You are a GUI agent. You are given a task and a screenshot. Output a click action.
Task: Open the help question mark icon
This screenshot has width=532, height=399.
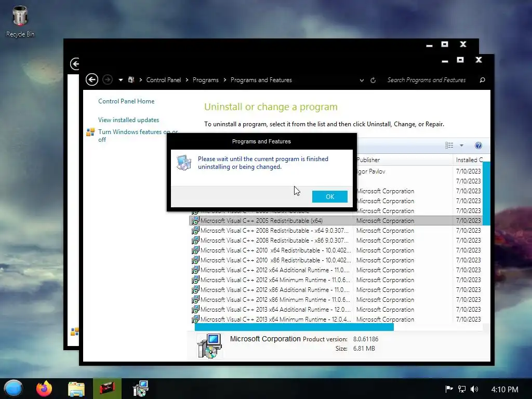pos(478,145)
